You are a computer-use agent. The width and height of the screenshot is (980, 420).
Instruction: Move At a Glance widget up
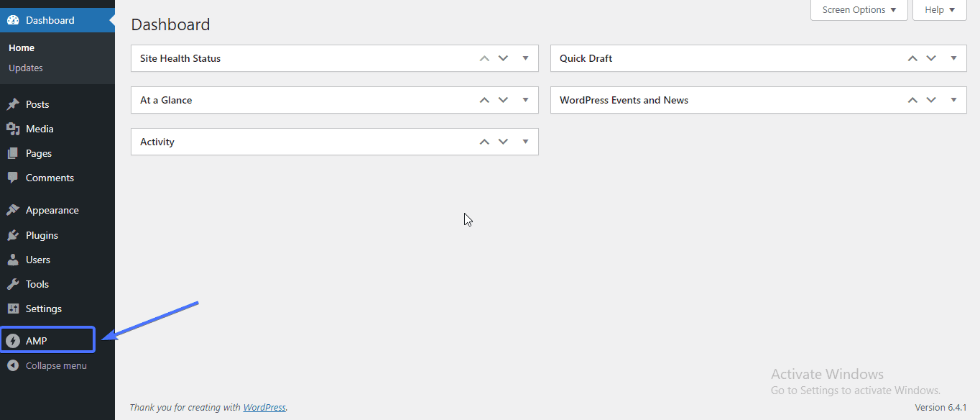pos(484,100)
